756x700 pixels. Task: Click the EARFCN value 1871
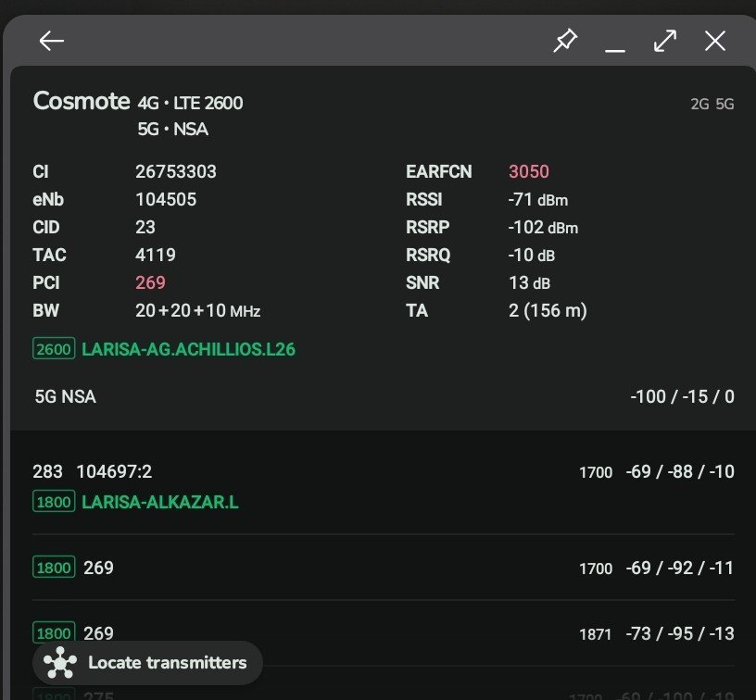pyautogui.click(x=596, y=634)
